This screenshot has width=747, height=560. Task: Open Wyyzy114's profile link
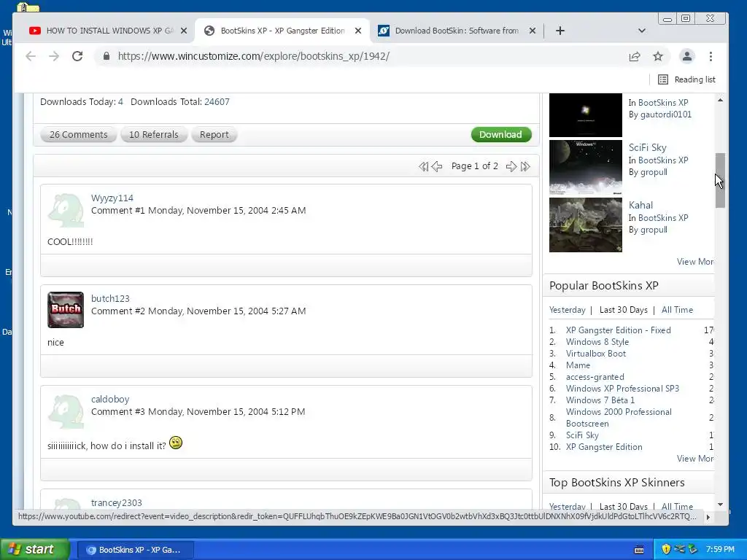112,198
